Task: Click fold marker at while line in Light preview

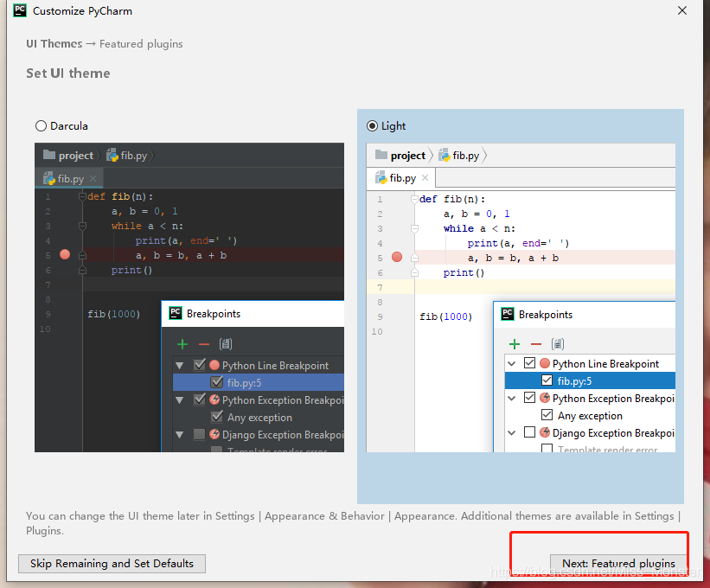Action: click(414, 228)
